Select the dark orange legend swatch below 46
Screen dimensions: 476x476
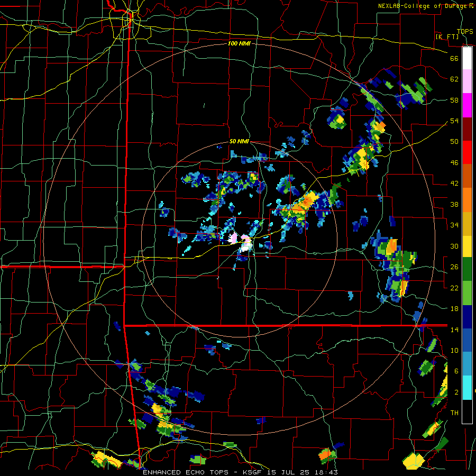pyautogui.click(x=467, y=176)
